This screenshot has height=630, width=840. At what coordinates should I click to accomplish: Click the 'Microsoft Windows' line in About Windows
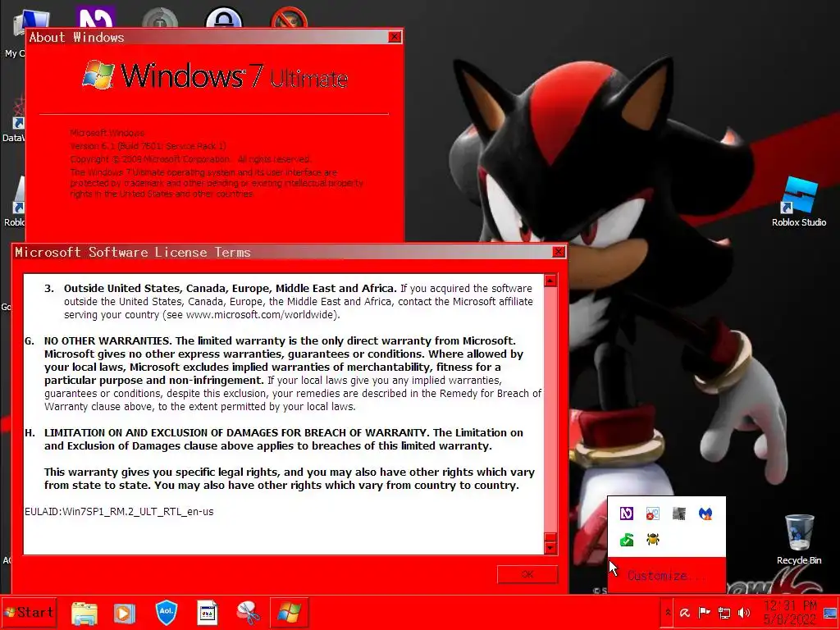click(107, 133)
